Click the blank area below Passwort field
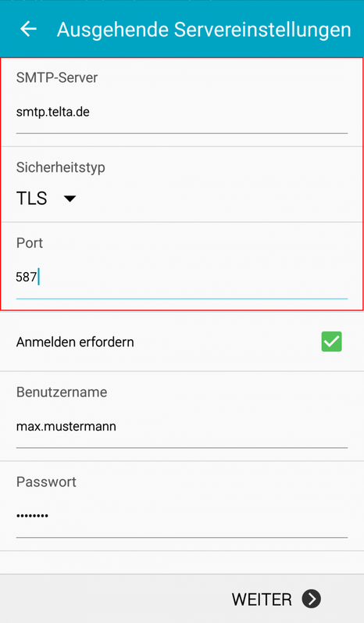364x623 pixels. (182, 562)
